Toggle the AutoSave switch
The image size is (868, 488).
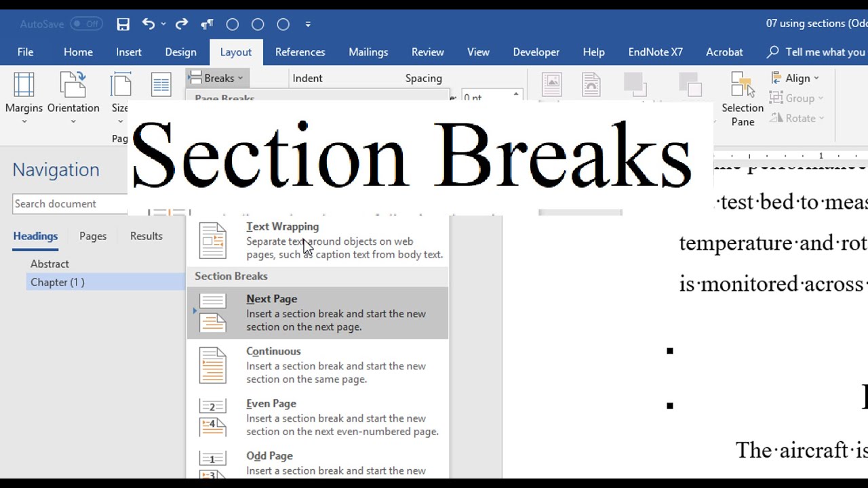86,24
